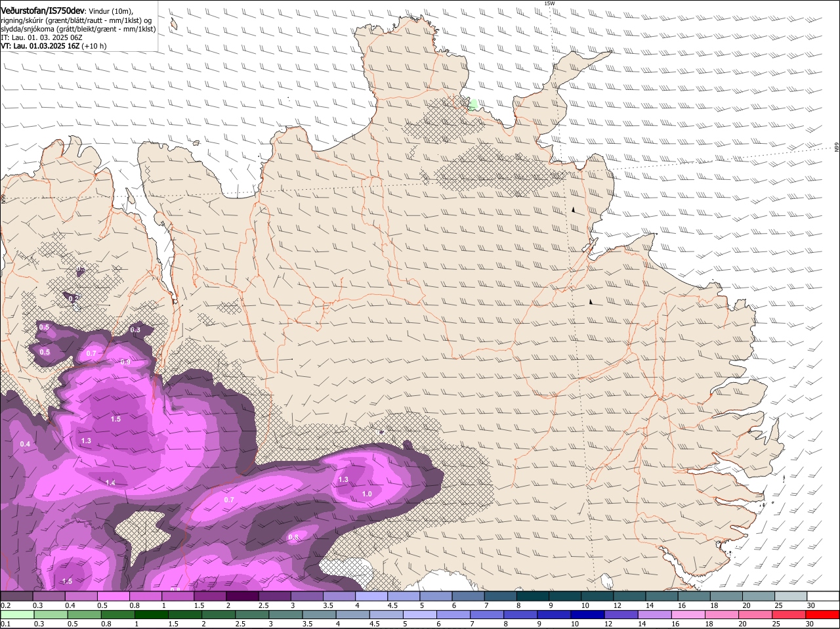Click the '15W' longitude label at the top edge
840x629 pixels.
point(549,3)
